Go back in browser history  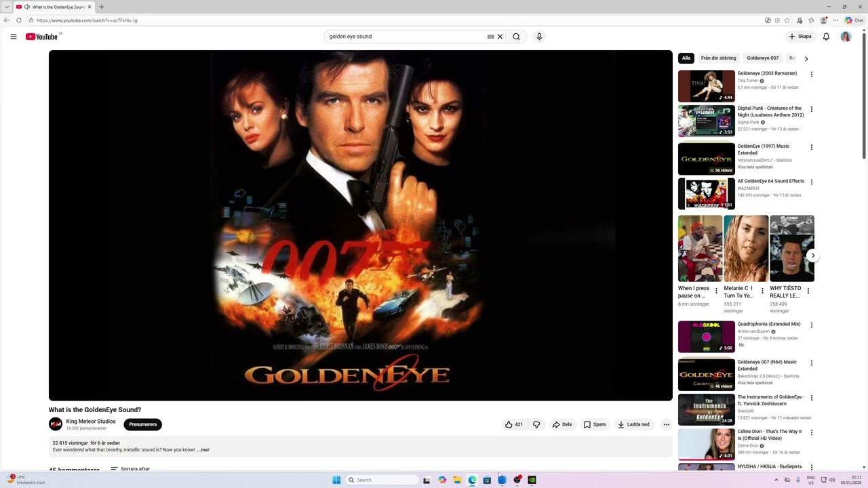[7, 20]
